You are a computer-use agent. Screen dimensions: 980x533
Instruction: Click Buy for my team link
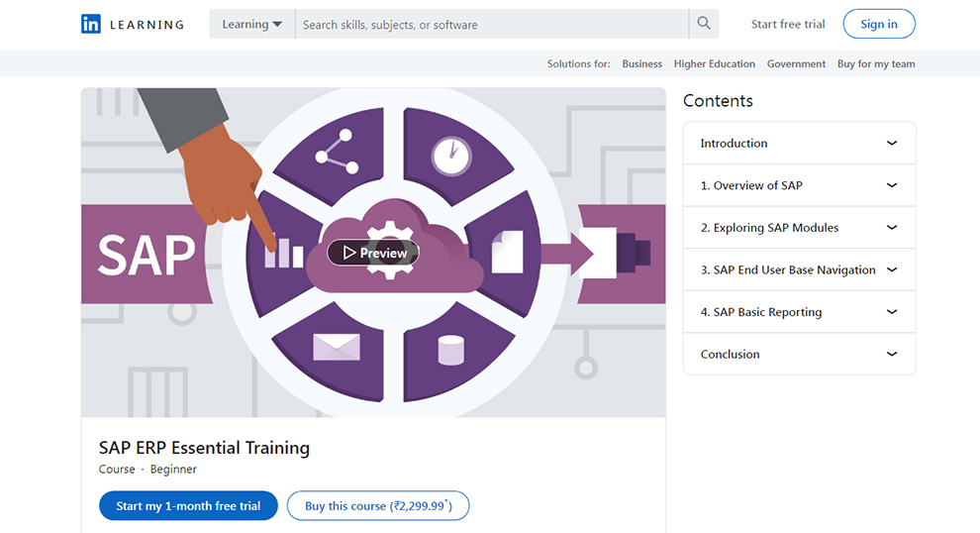(876, 63)
